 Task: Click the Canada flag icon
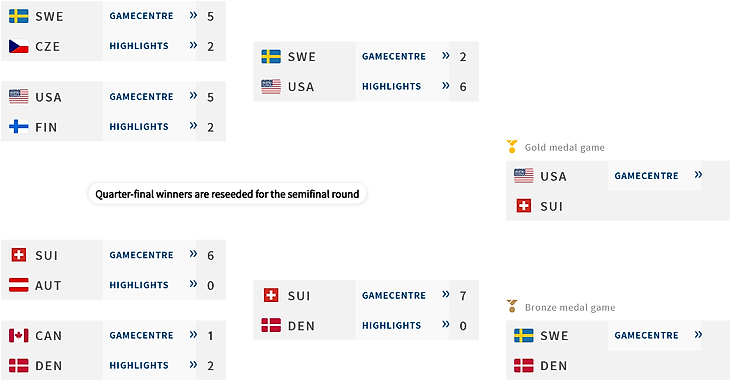coord(19,335)
